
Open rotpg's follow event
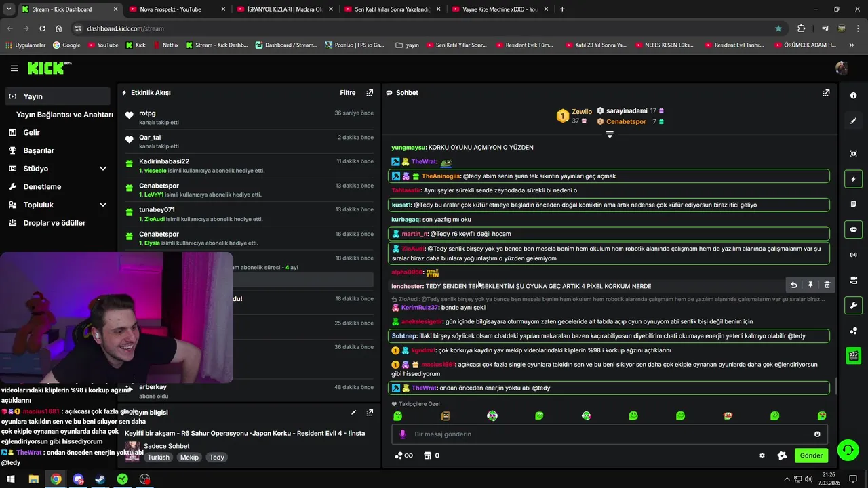tap(248, 117)
